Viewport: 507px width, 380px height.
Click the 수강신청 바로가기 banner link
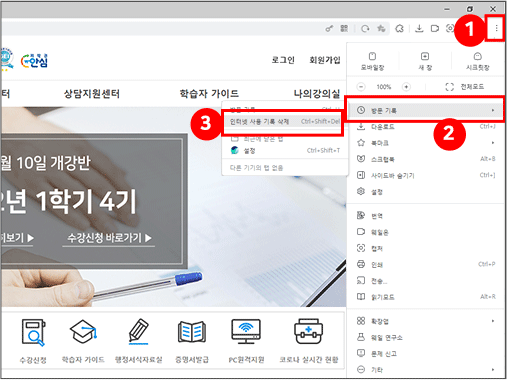point(109,238)
